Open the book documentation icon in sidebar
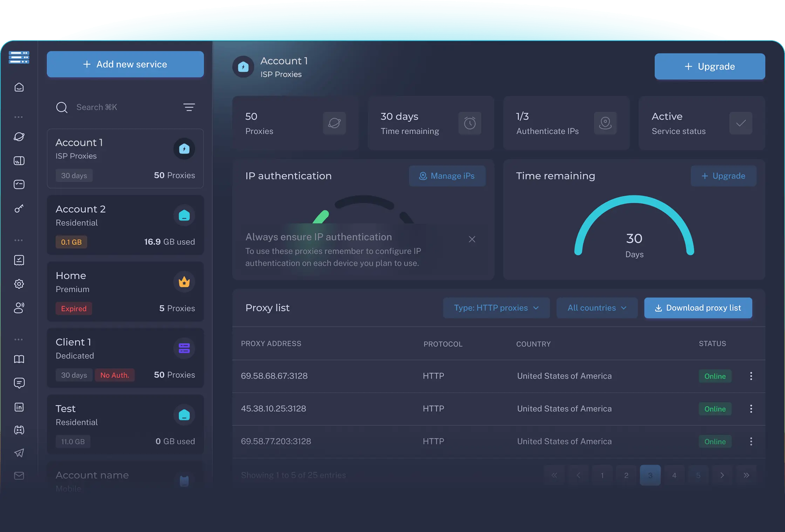This screenshot has width=785, height=532. click(x=19, y=359)
